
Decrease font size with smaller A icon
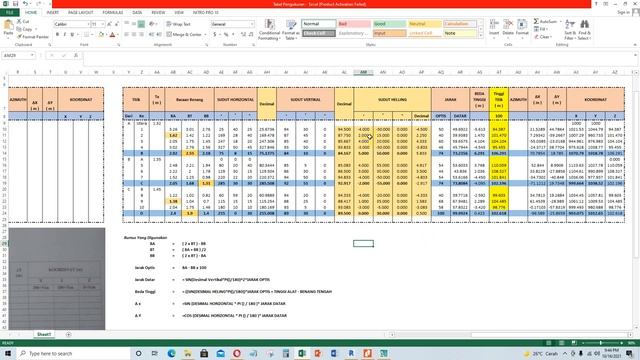click(x=117, y=24)
